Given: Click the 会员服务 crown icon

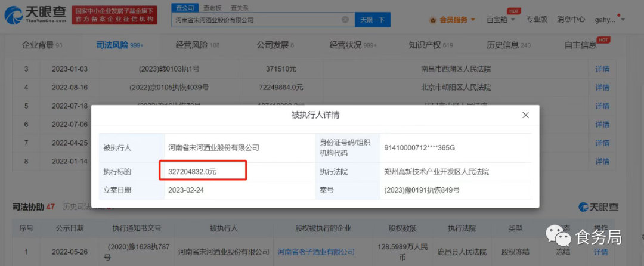Looking at the screenshot, I should [x=432, y=20].
